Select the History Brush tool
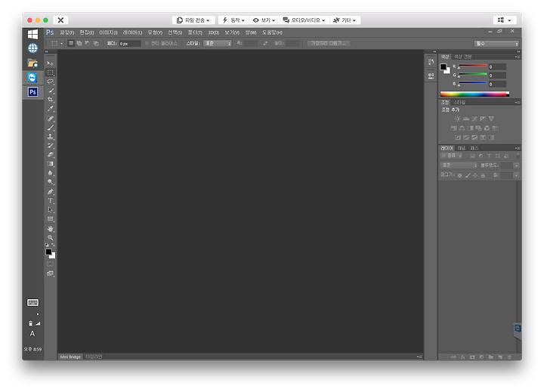The width and height of the screenshot is (544, 392). tap(51, 145)
